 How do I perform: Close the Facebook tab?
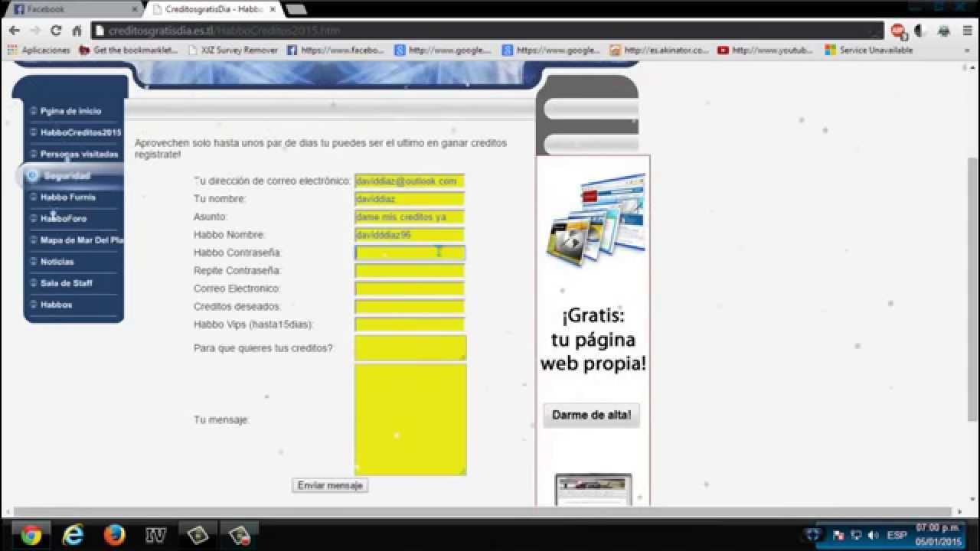tap(135, 9)
